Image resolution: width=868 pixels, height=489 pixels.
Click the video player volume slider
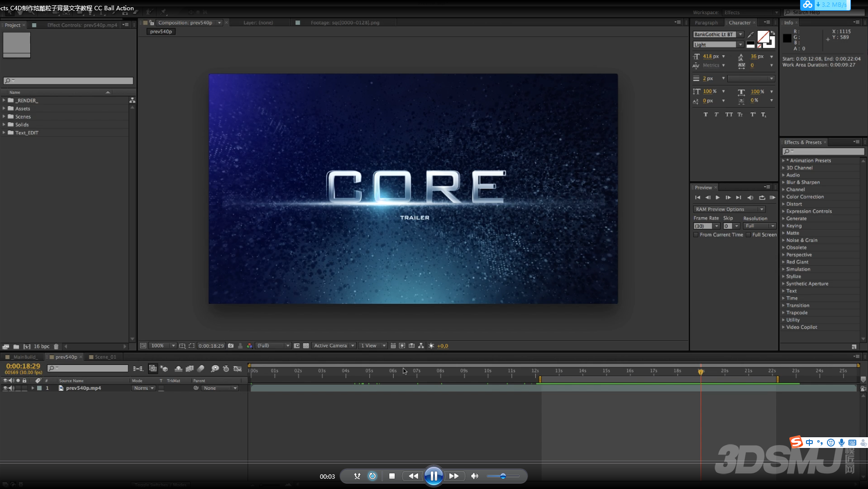click(503, 476)
